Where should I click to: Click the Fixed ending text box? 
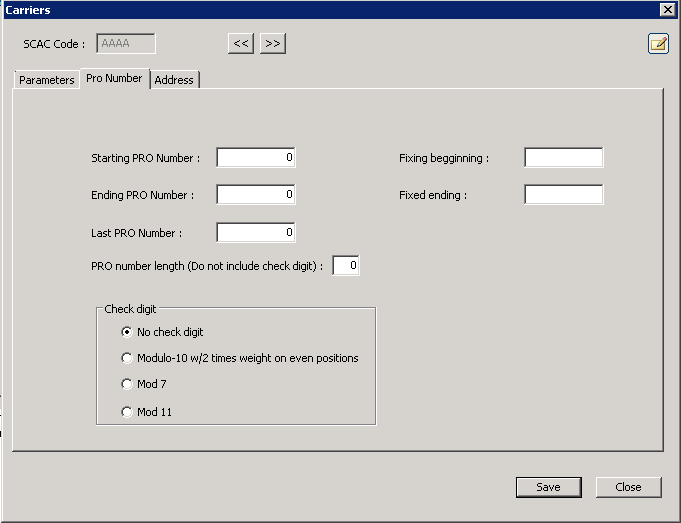click(x=563, y=195)
